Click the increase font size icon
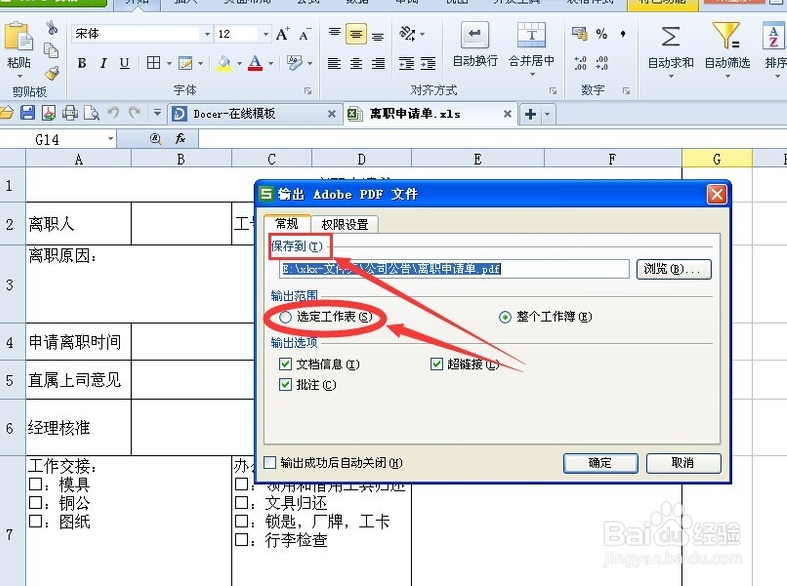 click(283, 34)
